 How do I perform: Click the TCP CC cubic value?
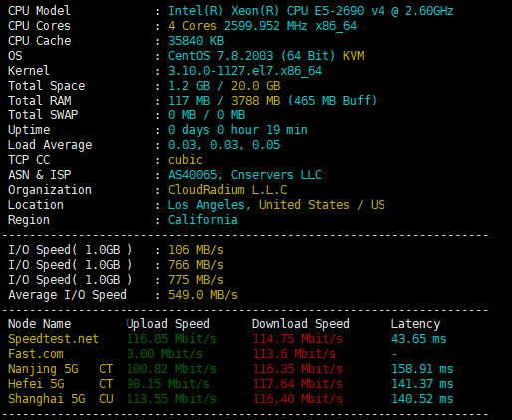pos(185,160)
